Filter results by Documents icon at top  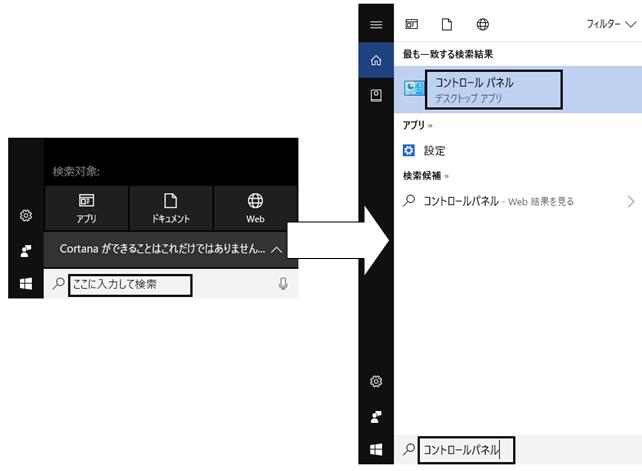coord(447,24)
